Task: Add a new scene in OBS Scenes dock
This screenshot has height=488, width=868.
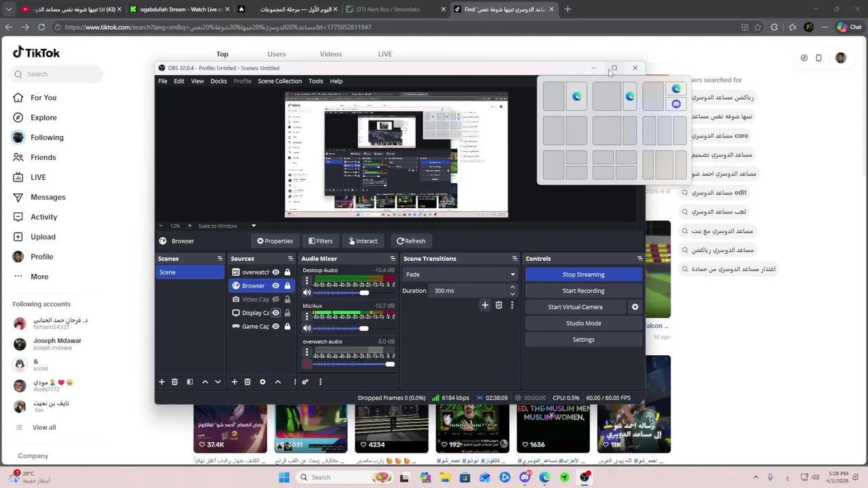Action: click(x=161, y=382)
